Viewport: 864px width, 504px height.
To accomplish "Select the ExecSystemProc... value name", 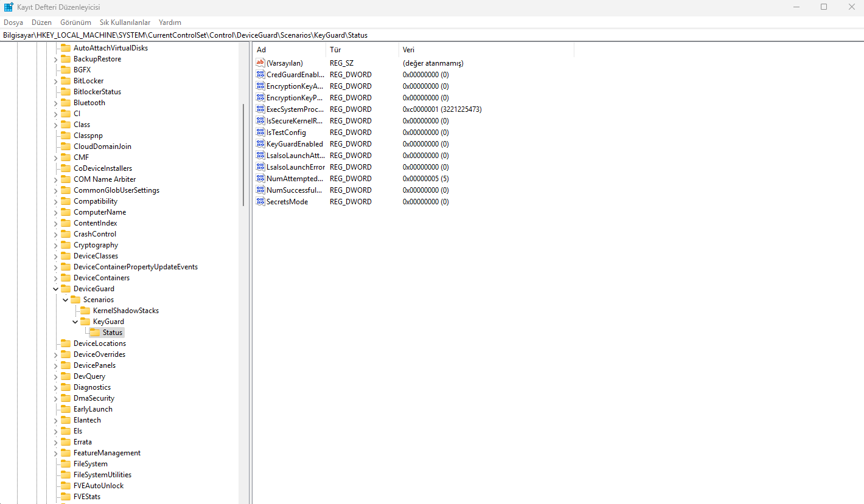I will point(294,109).
